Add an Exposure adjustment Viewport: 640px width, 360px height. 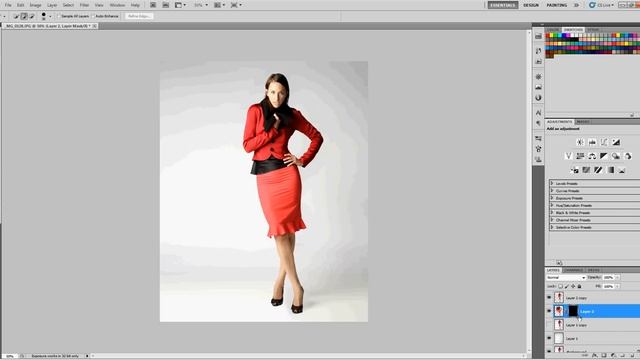[x=616, y=142]
